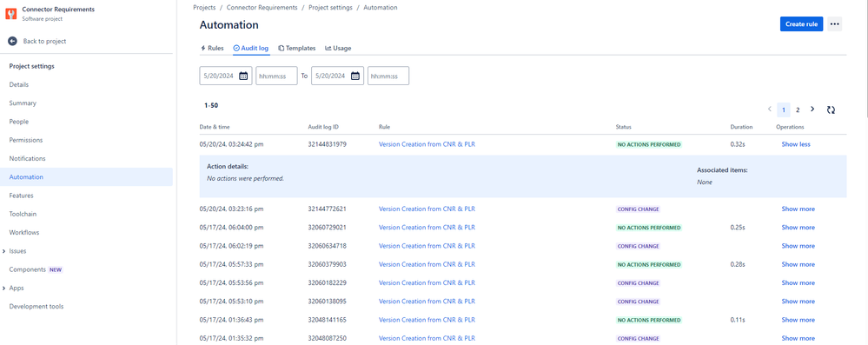Switch to the Templates tab

[x=296, y=48]
